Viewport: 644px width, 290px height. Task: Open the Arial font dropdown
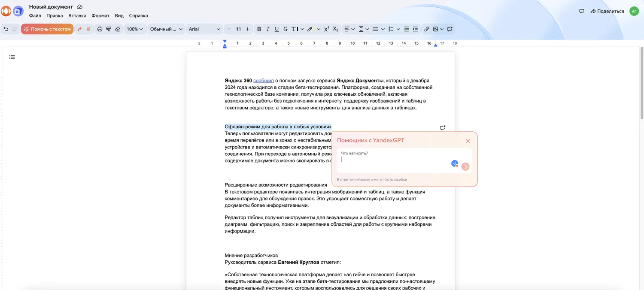[x=204, y=29]
